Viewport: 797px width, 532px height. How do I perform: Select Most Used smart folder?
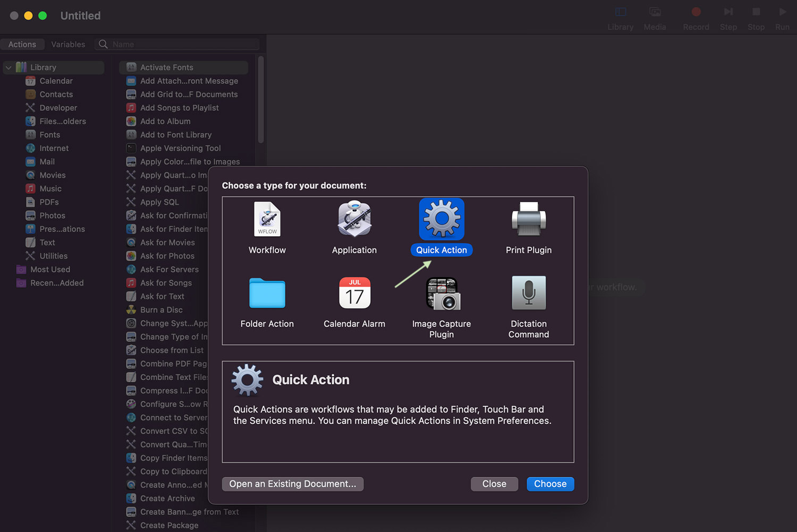click(x=50, y=269)
